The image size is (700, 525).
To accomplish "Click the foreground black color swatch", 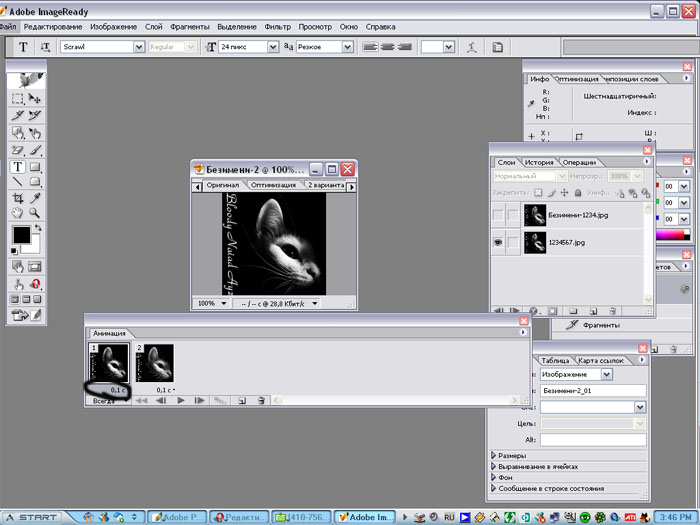I will pyautogui.click(x=21, y=235).
